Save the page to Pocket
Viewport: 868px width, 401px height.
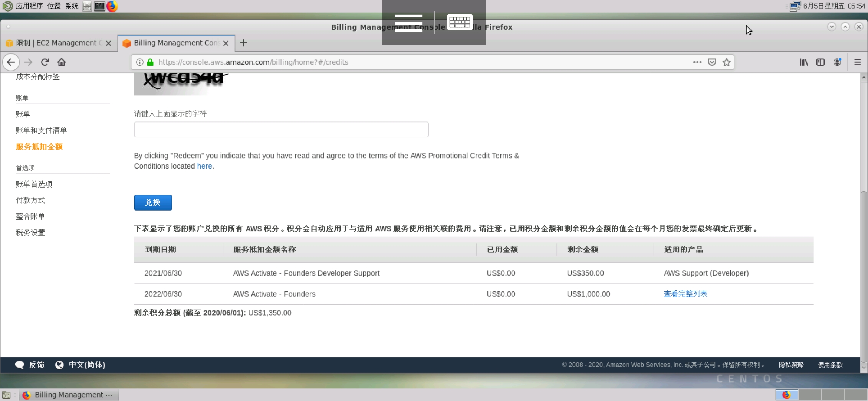(x=712, y=62)
